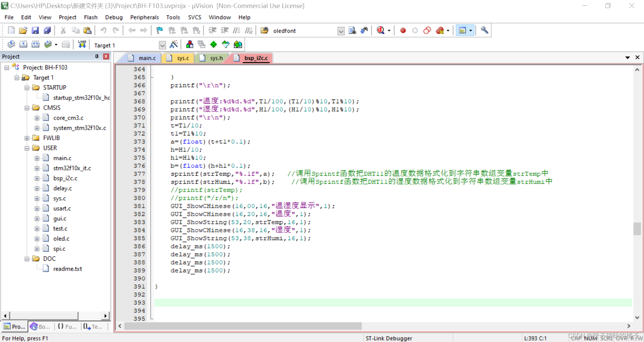Click the LOAD icon to download to flash
The height and width of the screenshot is (342, 644).
(x=82, y=44)
